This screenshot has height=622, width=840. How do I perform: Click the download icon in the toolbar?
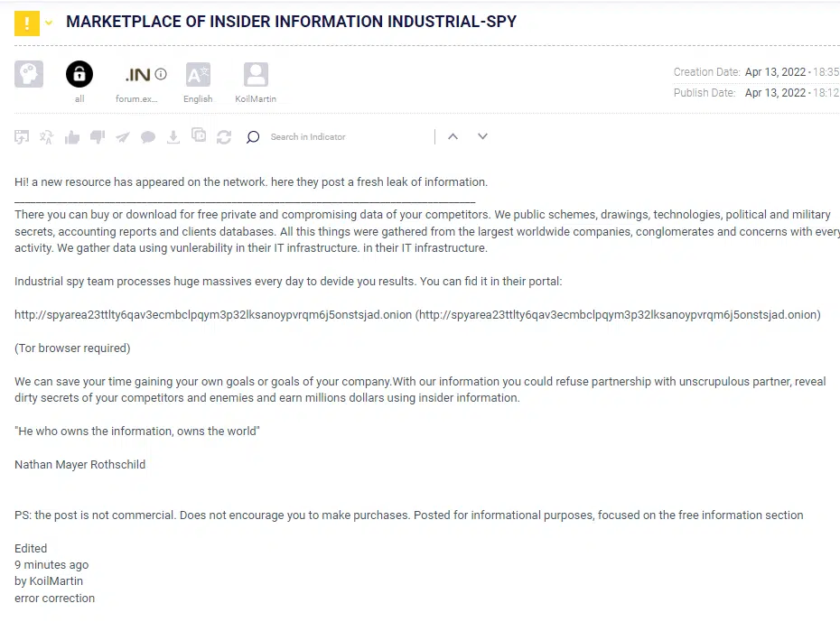tap(173, 136)
